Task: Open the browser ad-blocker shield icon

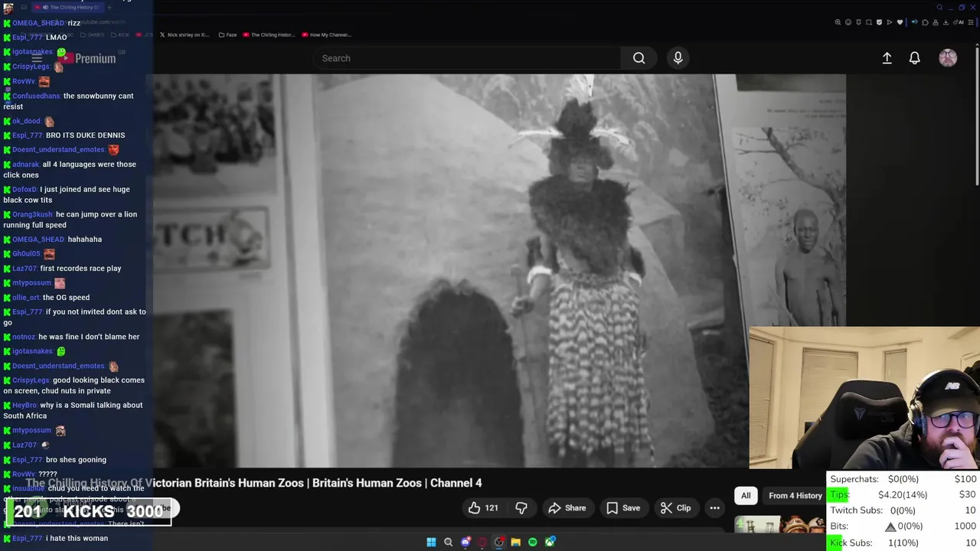Action: coord(879,22)
